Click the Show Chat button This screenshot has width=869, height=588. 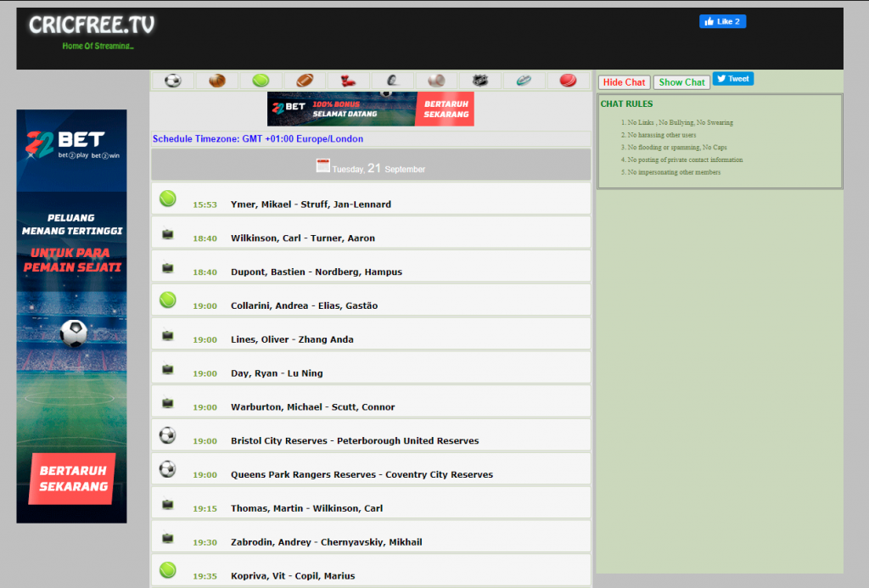point(681,82)
